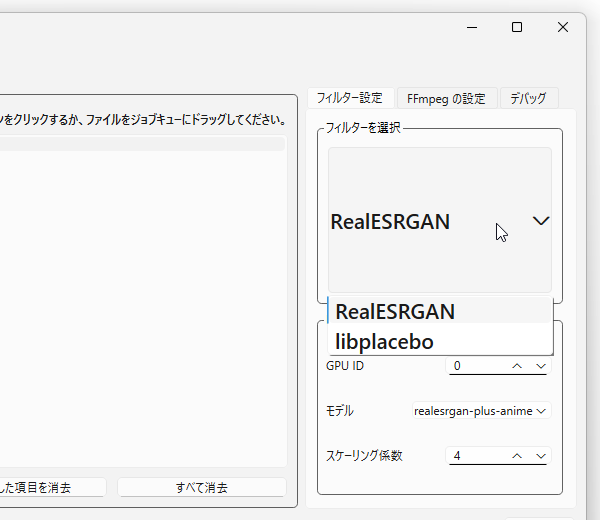Click the job queue drag instruction text
Viewport: 600px width, 520px height.
143,120
